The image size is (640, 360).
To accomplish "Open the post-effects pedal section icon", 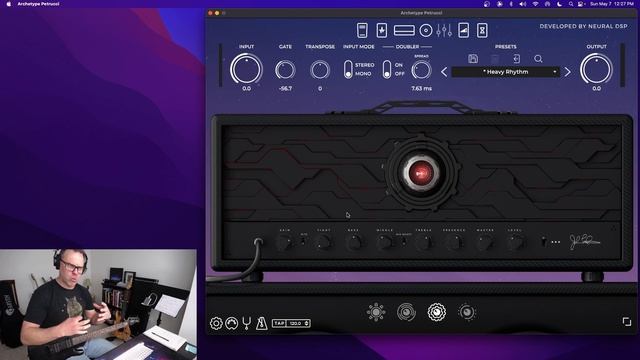I will (x=463, y=31).
